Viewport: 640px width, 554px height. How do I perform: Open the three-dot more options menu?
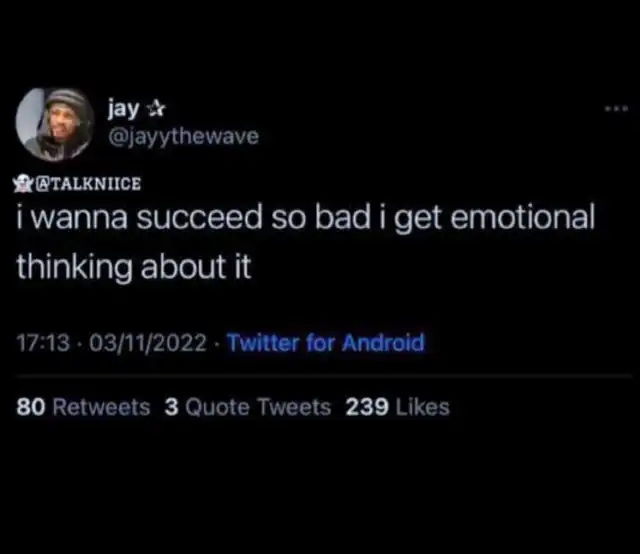pos(616,109)
